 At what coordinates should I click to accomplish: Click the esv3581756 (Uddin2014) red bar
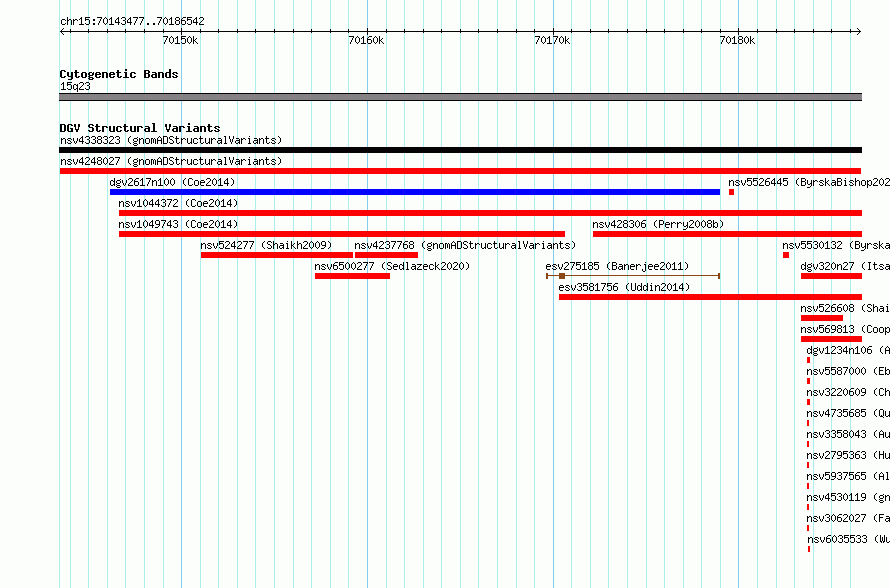pos(710,297)
